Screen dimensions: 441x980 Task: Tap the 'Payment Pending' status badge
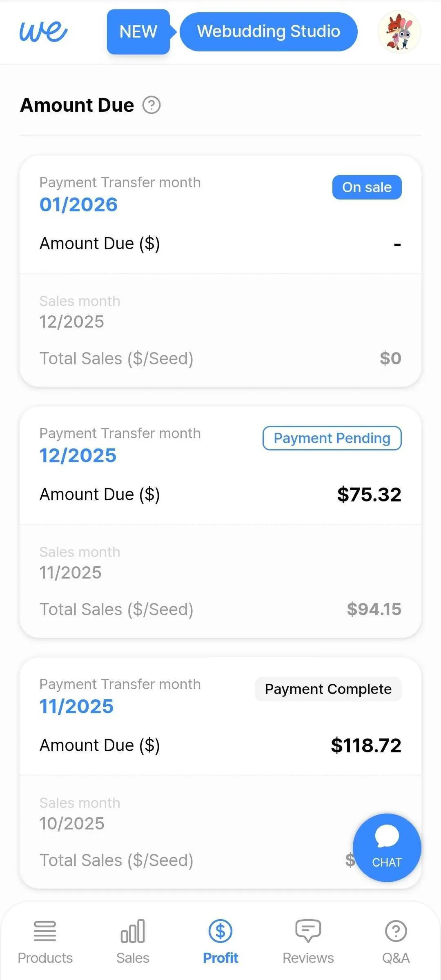[332, 438]
